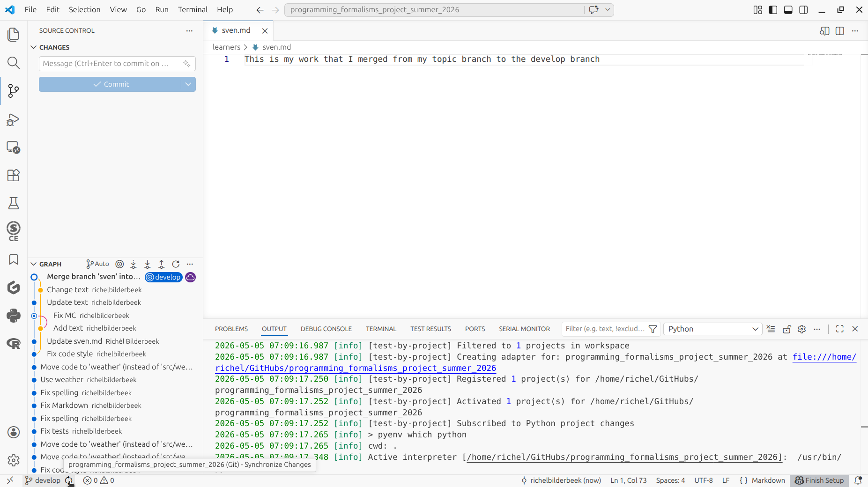The width and height of the screenshot is (868, 487).
Task: Click the filter funnel in output panel
Action: (653, 329)
